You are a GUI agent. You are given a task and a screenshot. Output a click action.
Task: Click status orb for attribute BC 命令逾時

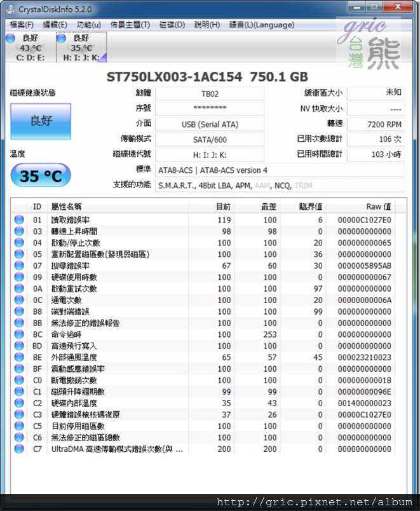(19, 334)
